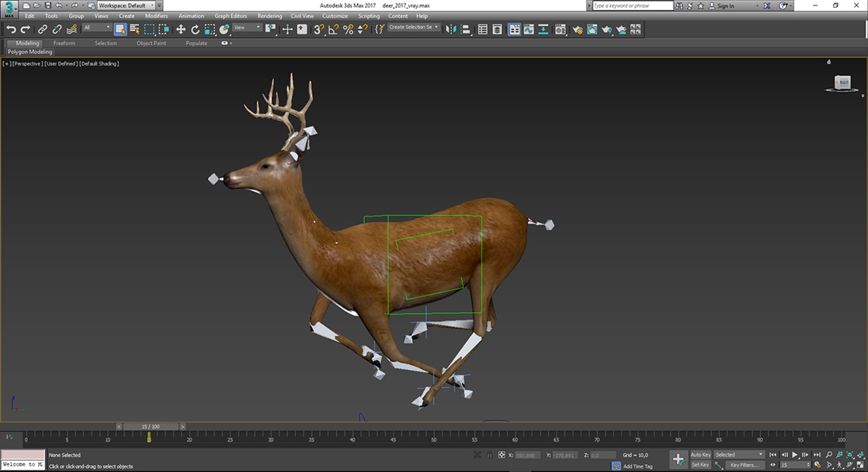868x472 pixels.
Task: Toggle Angle Snap
Action: click(x=334, y=29)
